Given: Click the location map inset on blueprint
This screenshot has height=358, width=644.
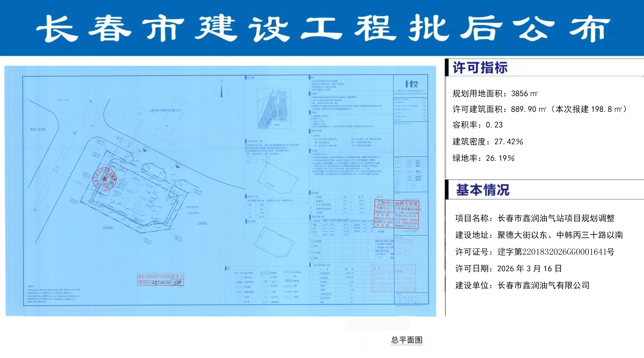Looking at the screenshot, I should (x=274, y=108).
